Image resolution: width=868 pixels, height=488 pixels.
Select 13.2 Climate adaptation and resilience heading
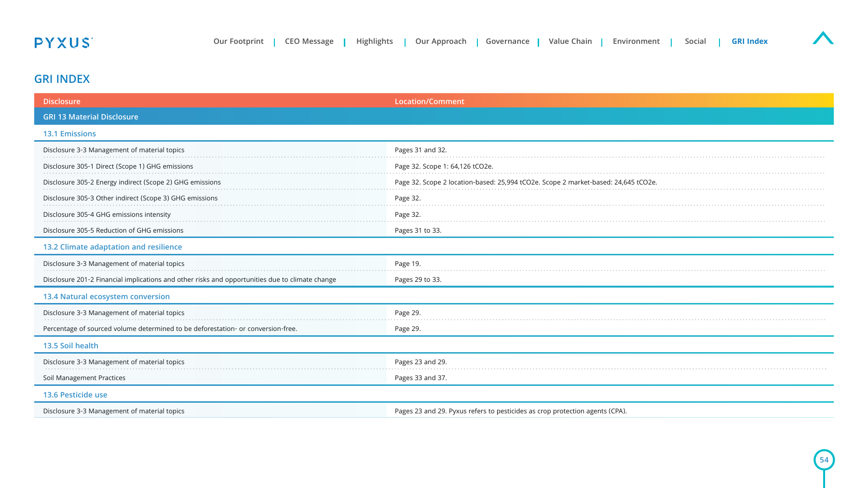pyautogui.click(x=112, y=247)
